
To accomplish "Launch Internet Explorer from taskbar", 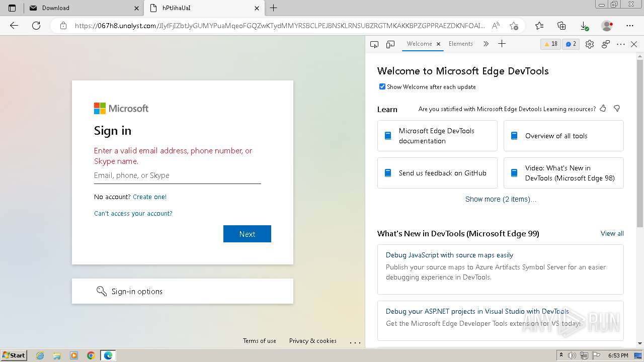I will [40, 355].
